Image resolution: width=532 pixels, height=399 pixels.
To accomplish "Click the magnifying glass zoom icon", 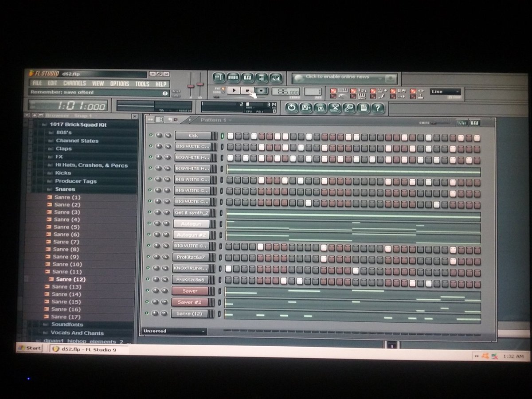I will tap(348, 107).
